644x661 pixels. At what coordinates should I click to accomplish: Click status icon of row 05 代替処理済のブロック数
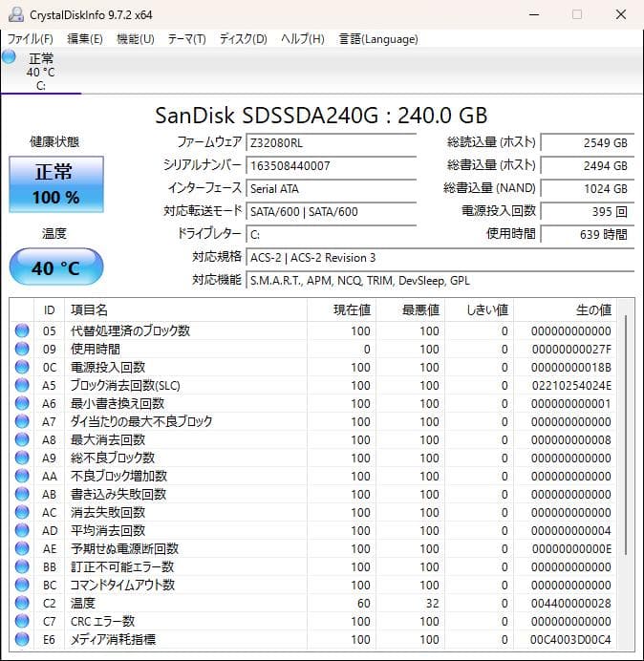[x=22, y=330]
